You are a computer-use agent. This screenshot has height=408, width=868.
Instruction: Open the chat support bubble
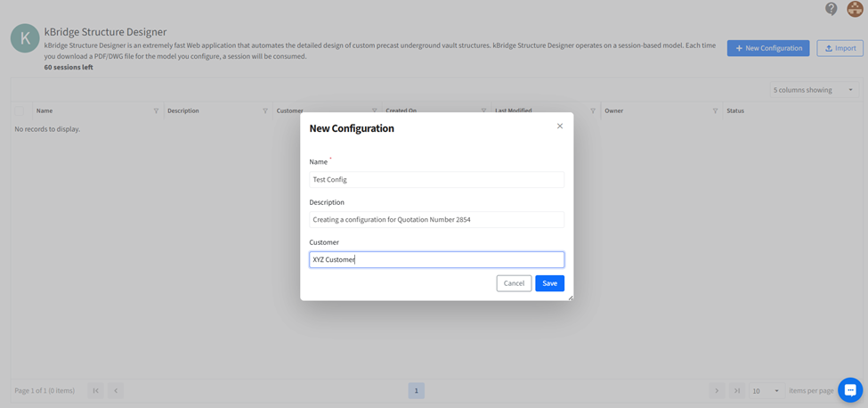click(850, 389)
